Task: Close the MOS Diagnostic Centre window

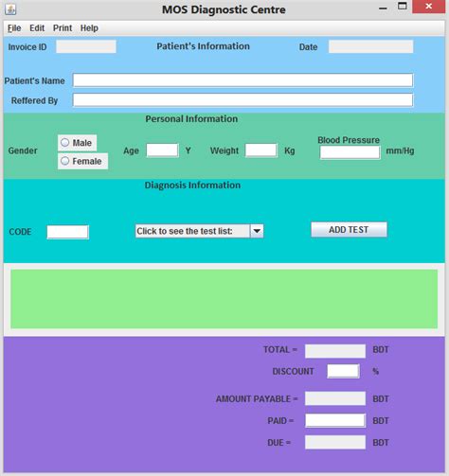Action: point(428,7)
